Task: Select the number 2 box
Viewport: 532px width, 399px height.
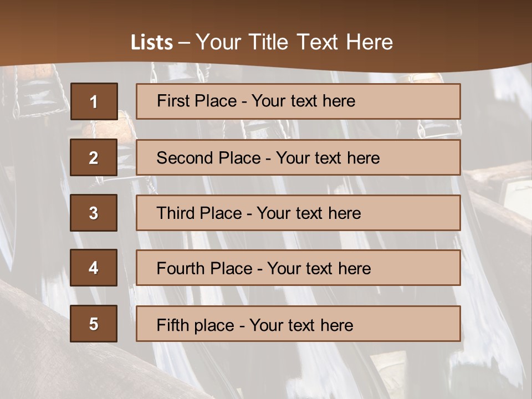Action: [94, 157]
